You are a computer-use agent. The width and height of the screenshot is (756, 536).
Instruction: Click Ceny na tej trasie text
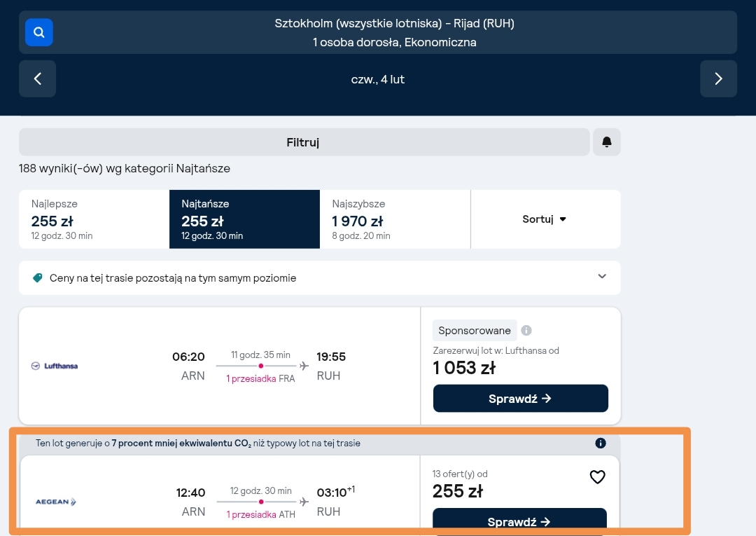click(x=173, y=278)
